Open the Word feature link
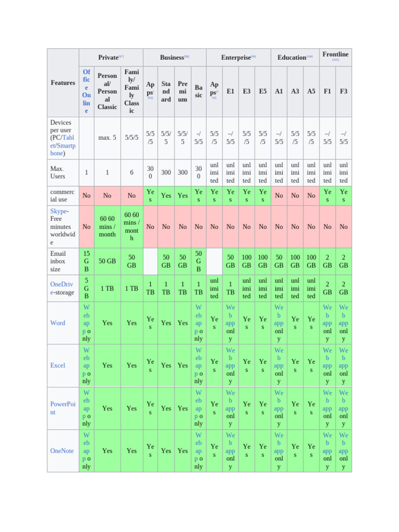Viewport: 399px width, 532px height. coord(58,323)
